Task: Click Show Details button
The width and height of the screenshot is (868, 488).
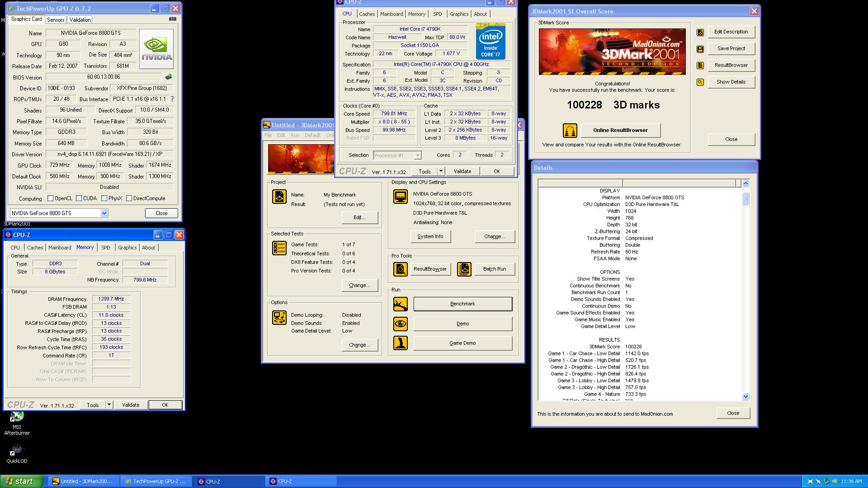Action: coord(731,82)
